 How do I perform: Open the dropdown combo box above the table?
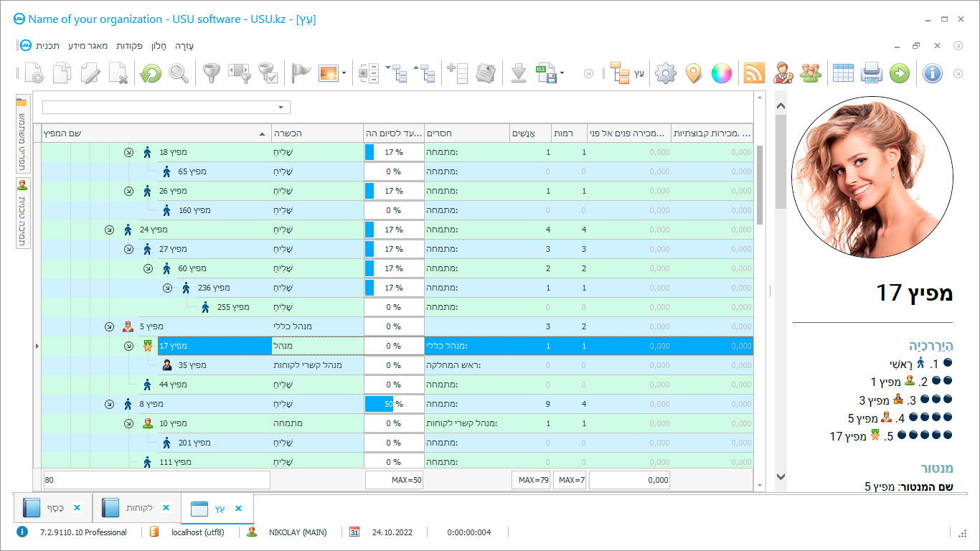pyautogui.click(x=281, y=108)
